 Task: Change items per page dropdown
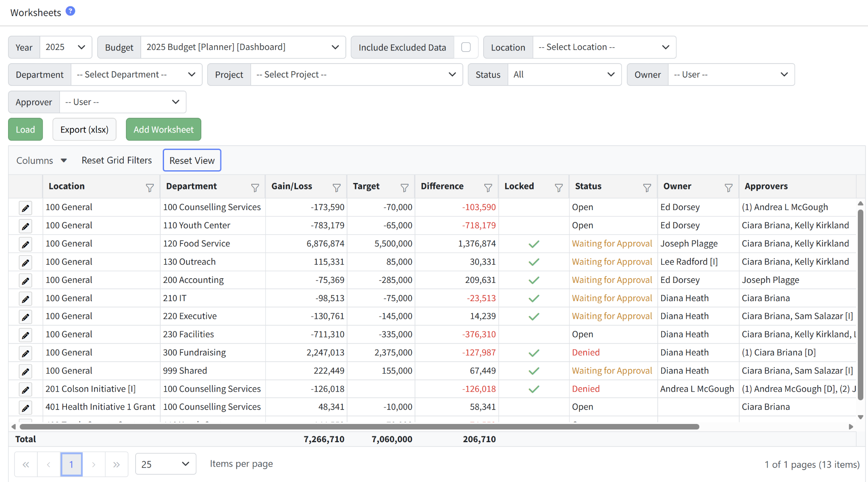coord(165,464)
